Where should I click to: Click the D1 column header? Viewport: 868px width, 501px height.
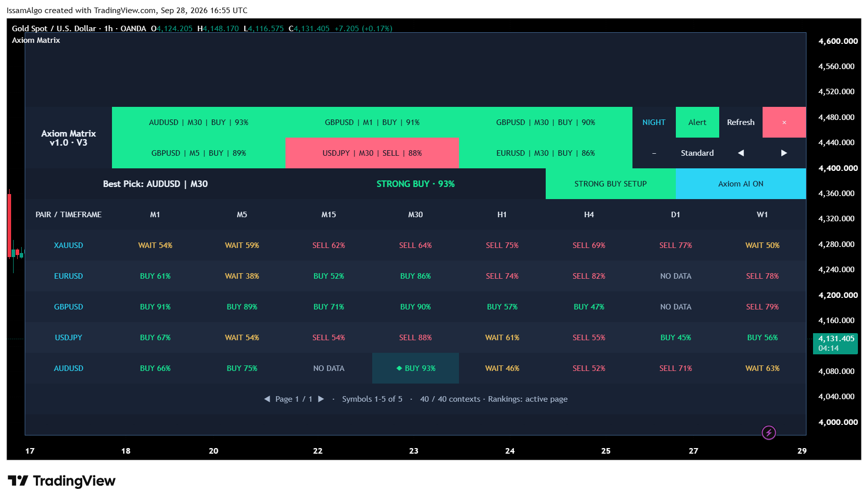676,215
